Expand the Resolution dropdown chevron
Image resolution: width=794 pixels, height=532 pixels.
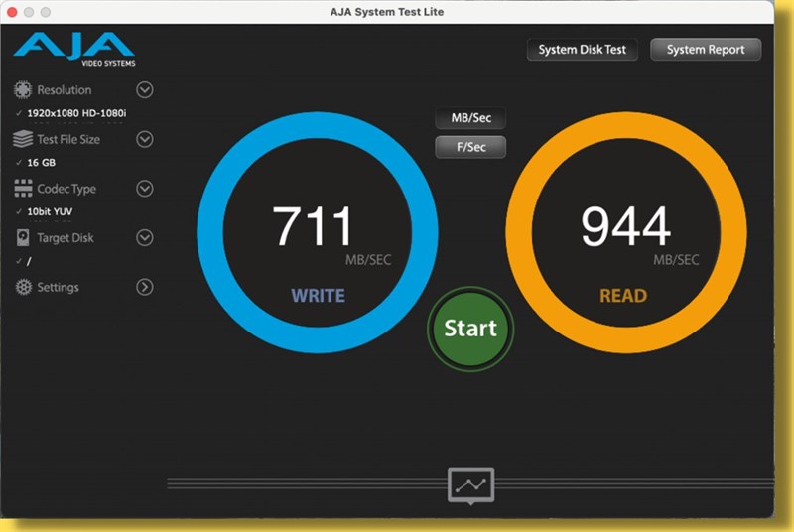145,90
